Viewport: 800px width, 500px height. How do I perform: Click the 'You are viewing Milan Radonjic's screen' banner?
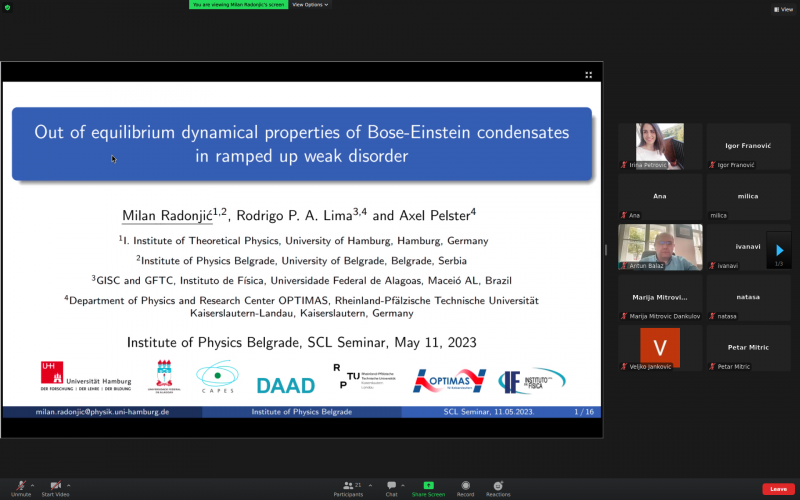pyautogui.click(x=238, y=5)
